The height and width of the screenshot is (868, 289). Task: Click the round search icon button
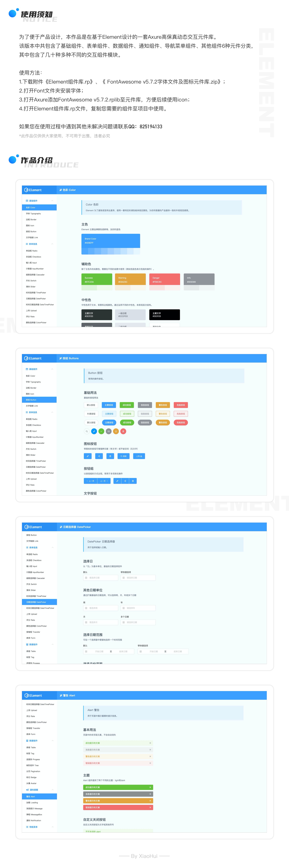coord(87,431)
